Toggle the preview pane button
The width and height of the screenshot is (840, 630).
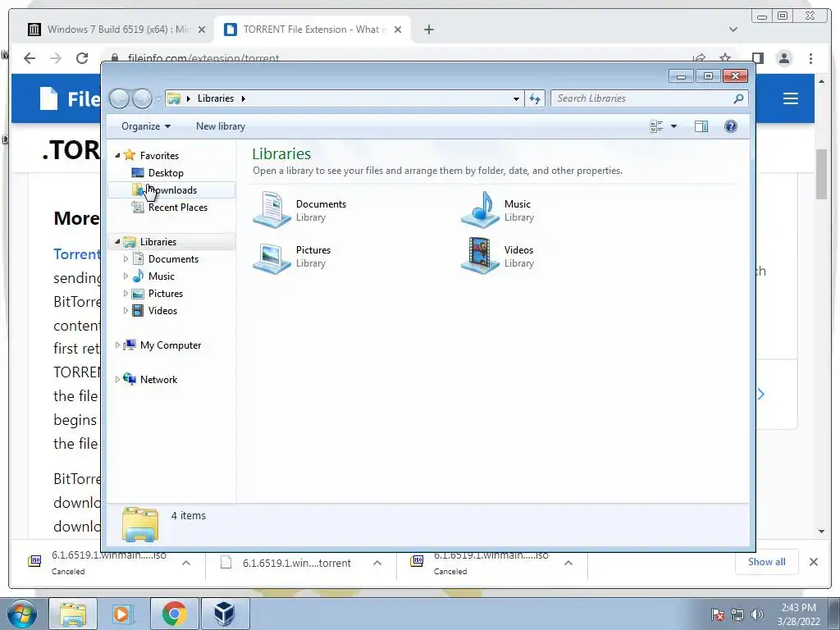coord(701,126)
